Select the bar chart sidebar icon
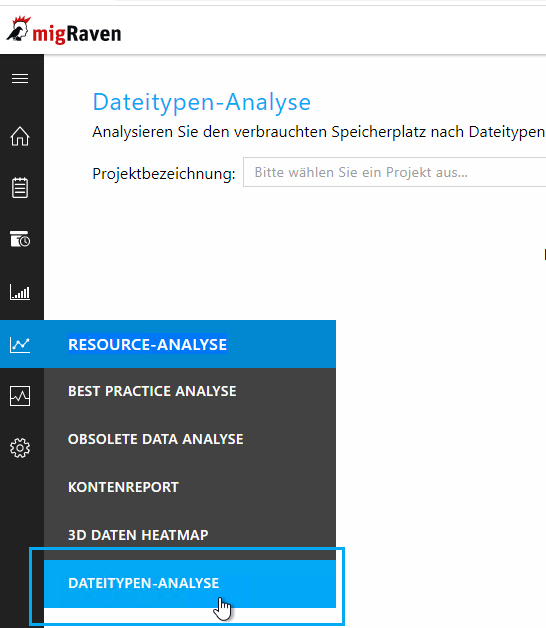 coord(20,292)
